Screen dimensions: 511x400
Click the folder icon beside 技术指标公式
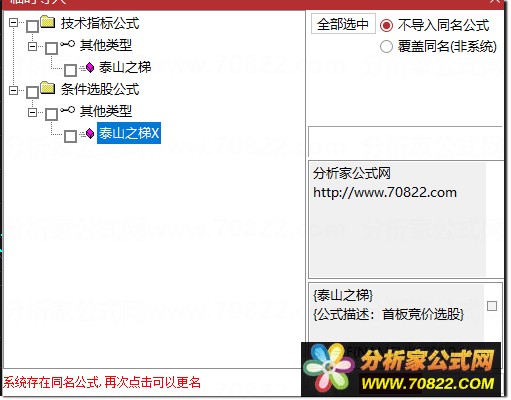click(48, 22)
